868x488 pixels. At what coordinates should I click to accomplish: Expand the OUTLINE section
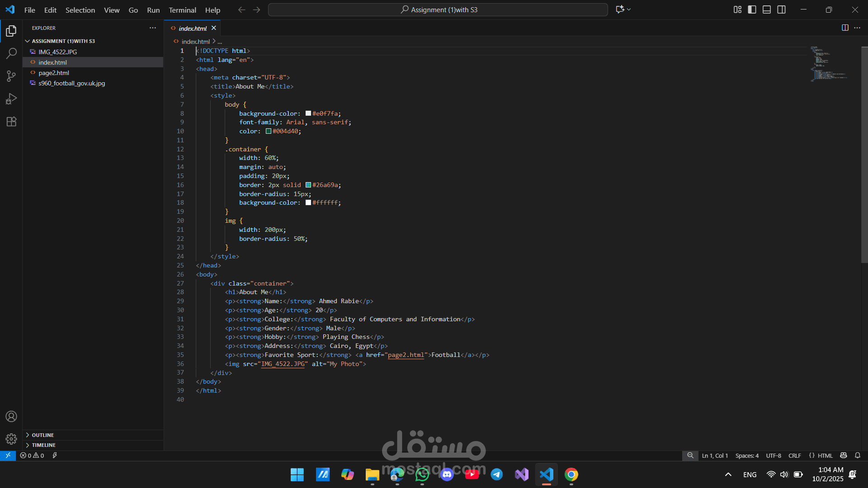coord(93,435)
